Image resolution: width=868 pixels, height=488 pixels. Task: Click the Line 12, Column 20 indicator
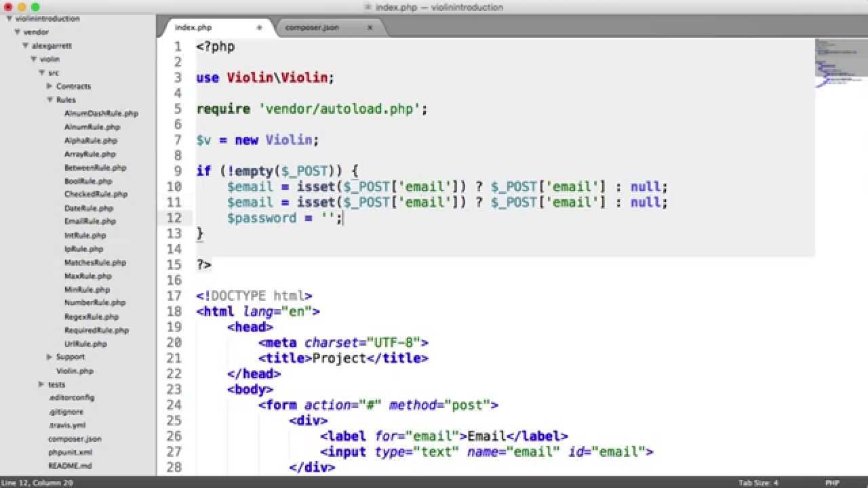tap(37, 483)
